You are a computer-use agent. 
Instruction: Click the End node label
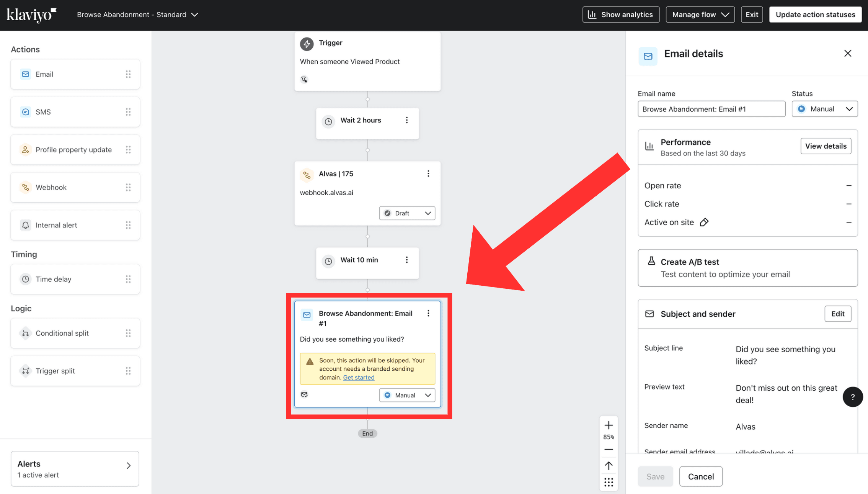pos(367,433)
